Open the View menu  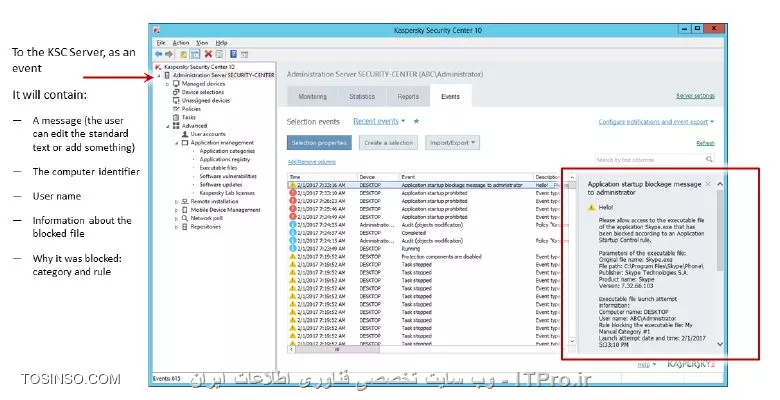coord(202,43)
